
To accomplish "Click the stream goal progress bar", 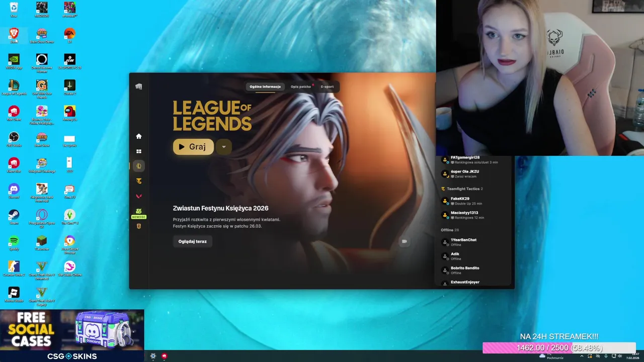I will (x=559, y=348).
